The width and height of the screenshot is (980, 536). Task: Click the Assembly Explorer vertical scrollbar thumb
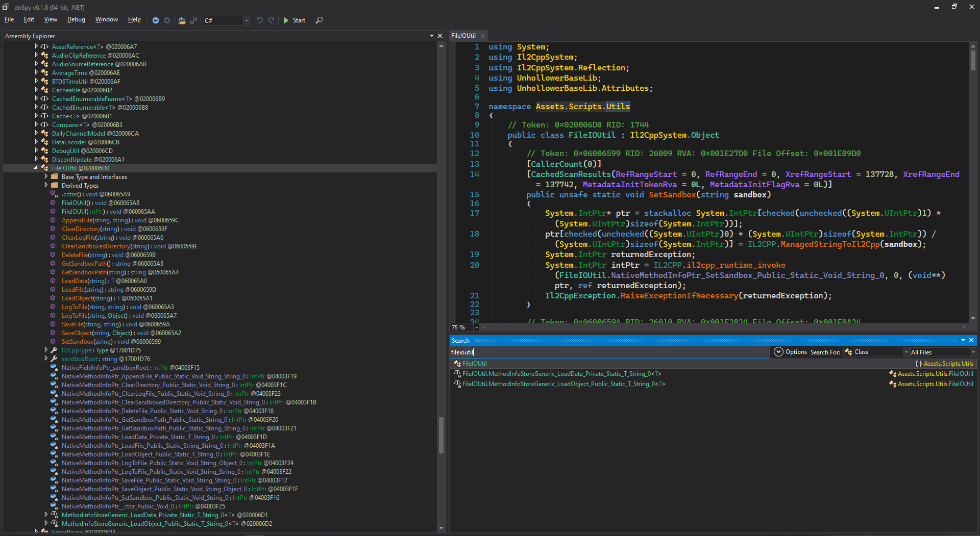pos(441,435)
